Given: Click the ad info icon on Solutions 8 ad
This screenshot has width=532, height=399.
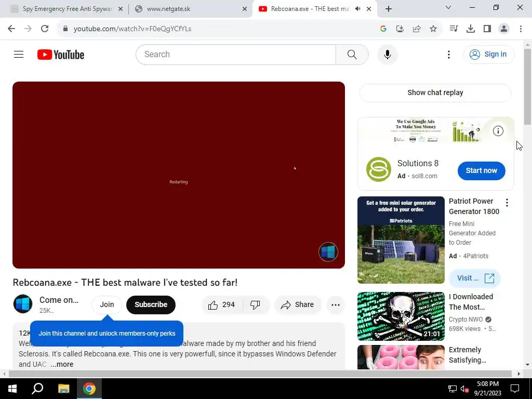Looking at the screenshot, I should point(498,131).
